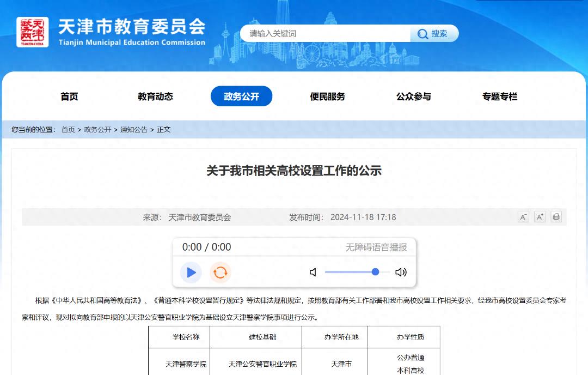Click the loud volume speaker icon

[401, 273]
